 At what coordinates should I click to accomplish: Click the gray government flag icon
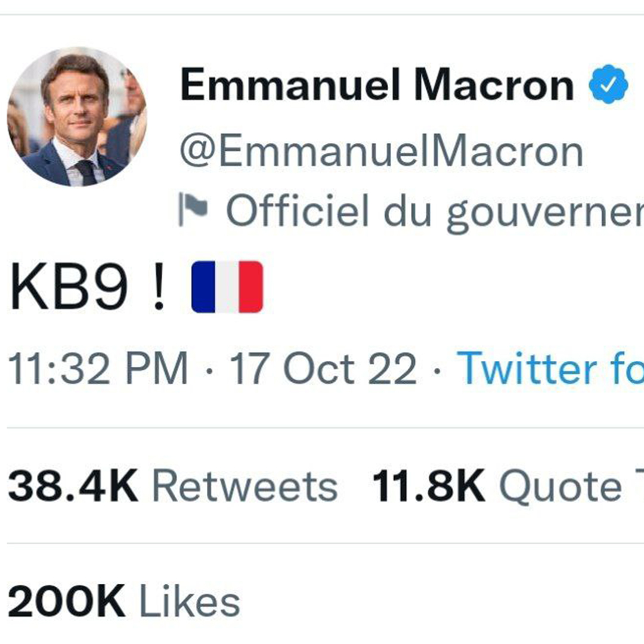(193, 209)
